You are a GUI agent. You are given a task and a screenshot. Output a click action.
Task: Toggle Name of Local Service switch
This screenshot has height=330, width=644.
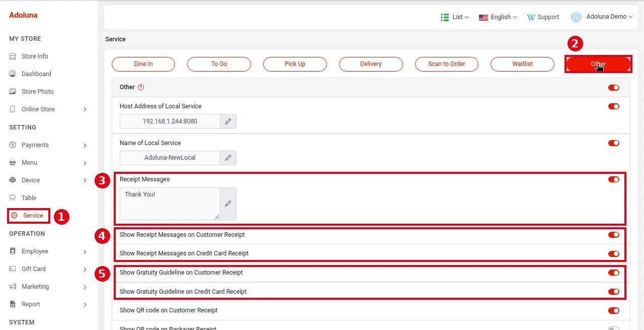(x=614, y=143)
